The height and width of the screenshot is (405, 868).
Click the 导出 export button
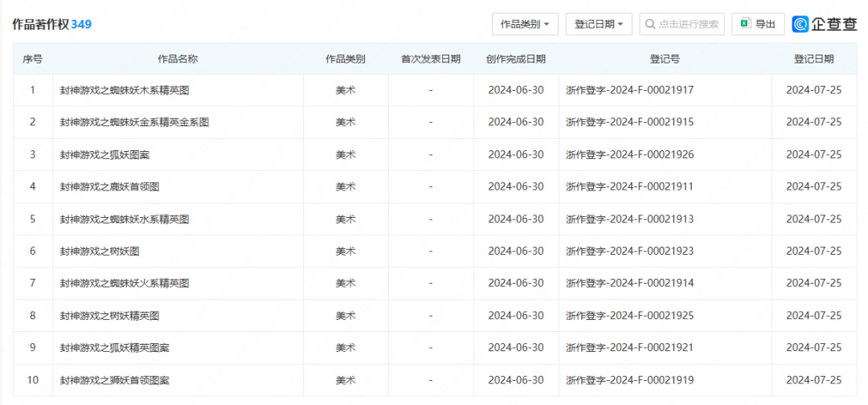click(x=758, y=24)
